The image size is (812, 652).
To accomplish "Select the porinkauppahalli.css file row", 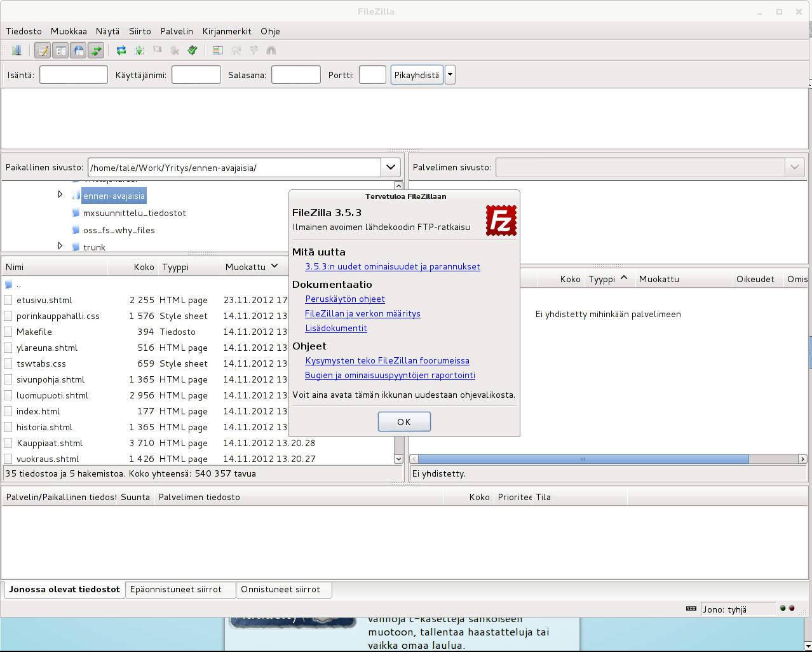I will (x=198, y=316).
